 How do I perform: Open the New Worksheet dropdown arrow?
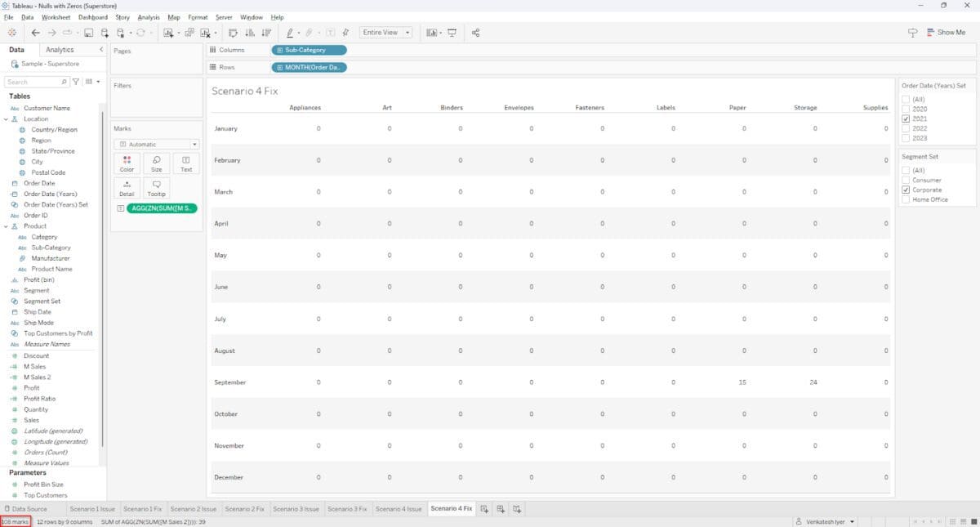(178, 33)
